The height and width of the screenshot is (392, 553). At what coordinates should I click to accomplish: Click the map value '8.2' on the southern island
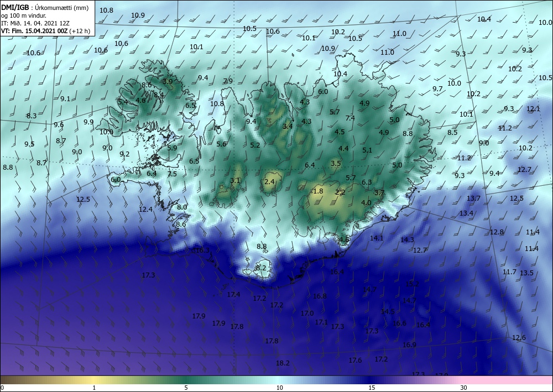pos(260,268)
